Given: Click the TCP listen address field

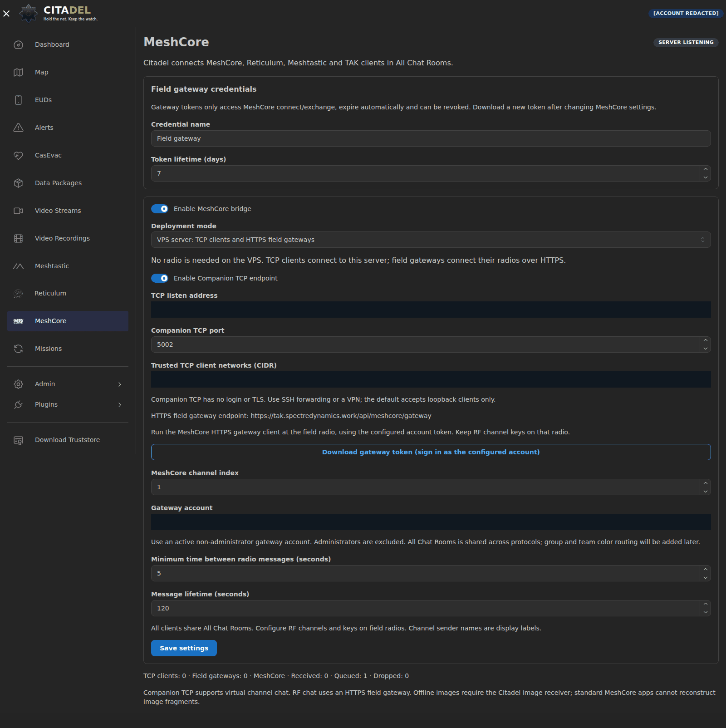Looking at the screenshot, I should (x=431, y=310).
